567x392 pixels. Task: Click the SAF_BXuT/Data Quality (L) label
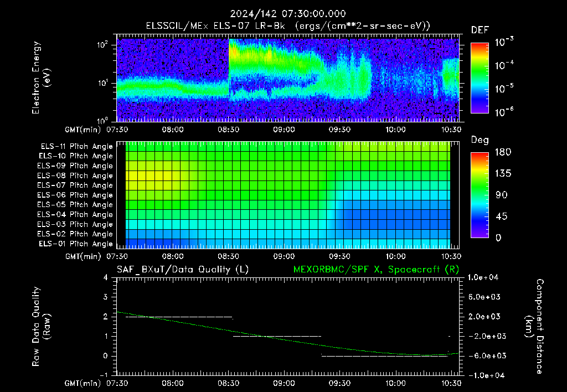(x=183, y=270)
